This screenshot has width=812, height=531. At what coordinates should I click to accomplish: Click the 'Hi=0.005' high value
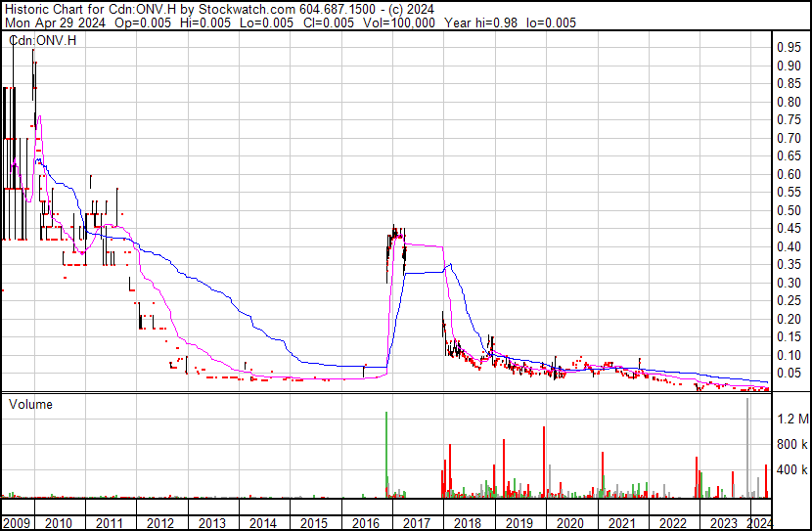tap(205, 22)
